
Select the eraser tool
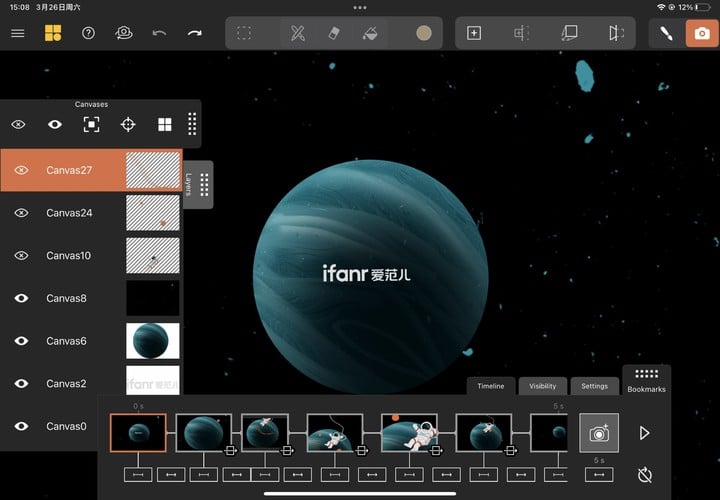point(334,33)
